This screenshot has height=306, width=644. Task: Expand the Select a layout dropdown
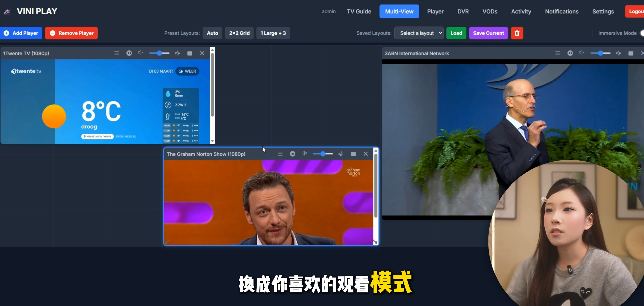click(x=419, y=33)
